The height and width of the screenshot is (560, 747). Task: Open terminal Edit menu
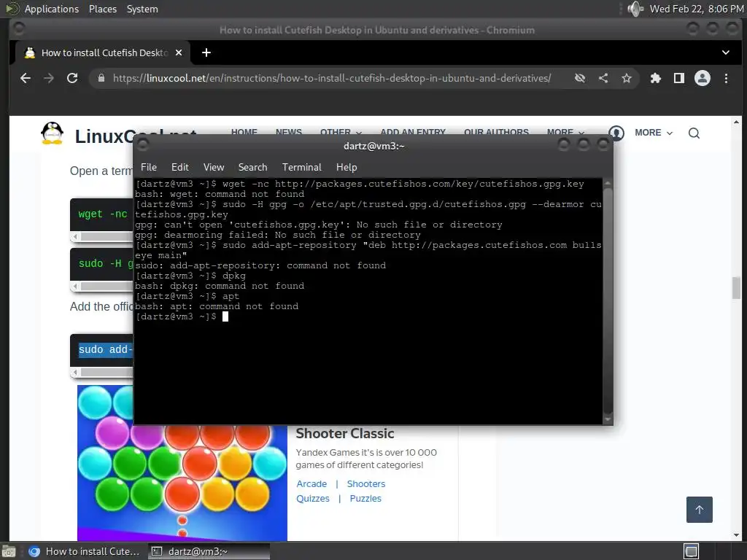[180, 167]
